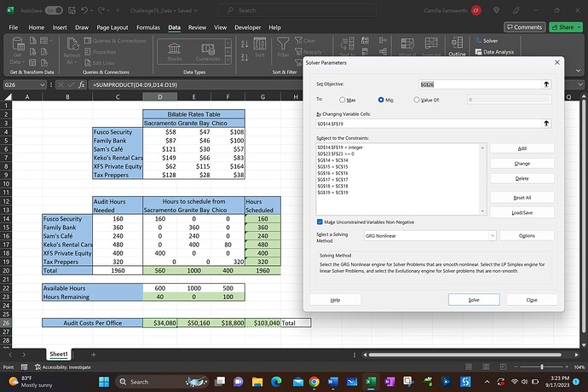Open Data Analysis tool in ribbon
The height and width of the screenshot is (392, 588).
pyautogui.click(x=494, y=52)
